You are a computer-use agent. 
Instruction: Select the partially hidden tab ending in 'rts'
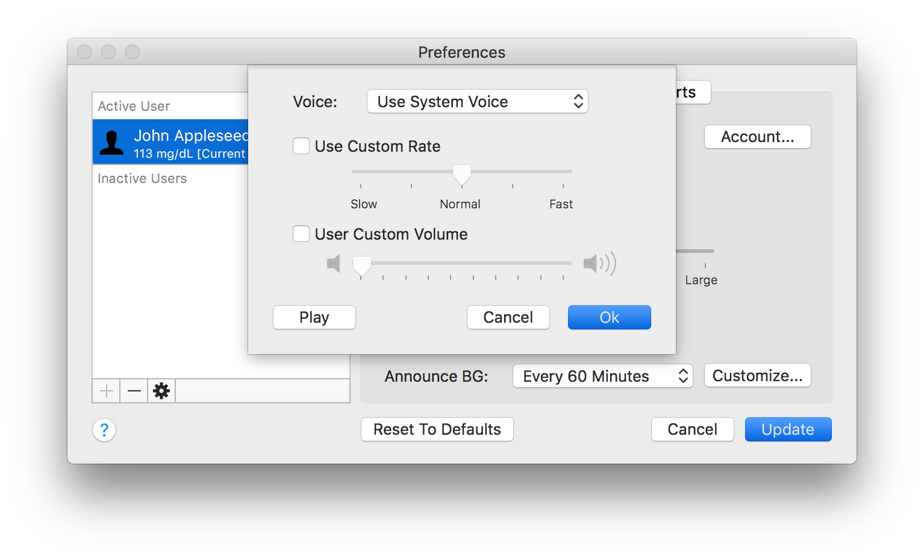(x=691, y=93)
